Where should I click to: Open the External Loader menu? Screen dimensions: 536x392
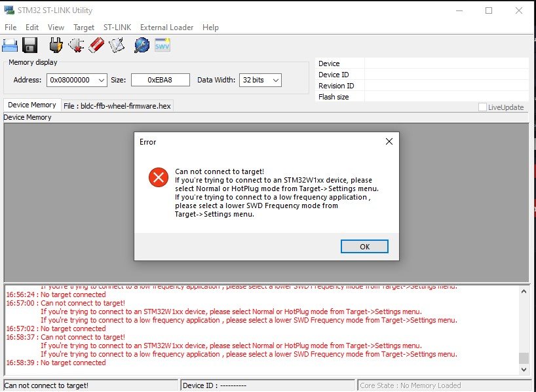coord(166,27)
